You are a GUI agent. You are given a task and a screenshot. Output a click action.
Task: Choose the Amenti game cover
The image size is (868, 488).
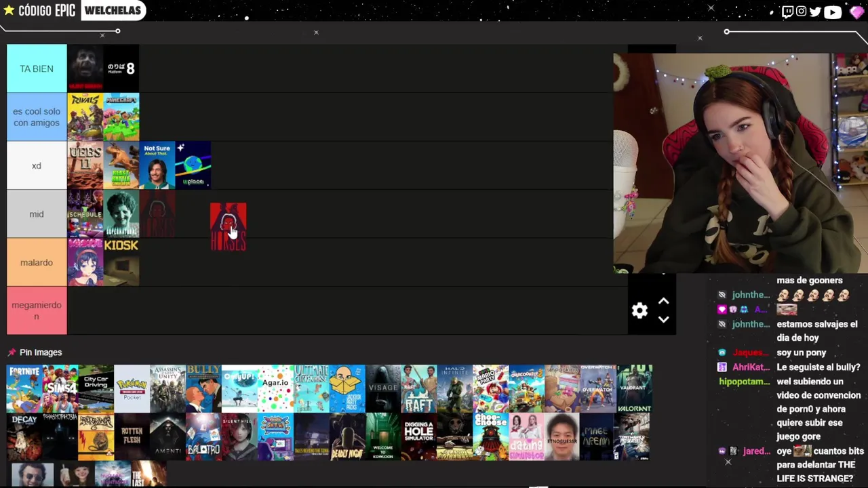click(167, 436)
